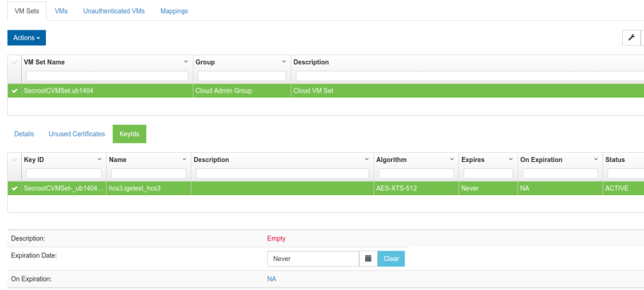Screen dimensions: 644x290
Task: Expand VM Set Name column menu
Action: click(x=186, y=62)
